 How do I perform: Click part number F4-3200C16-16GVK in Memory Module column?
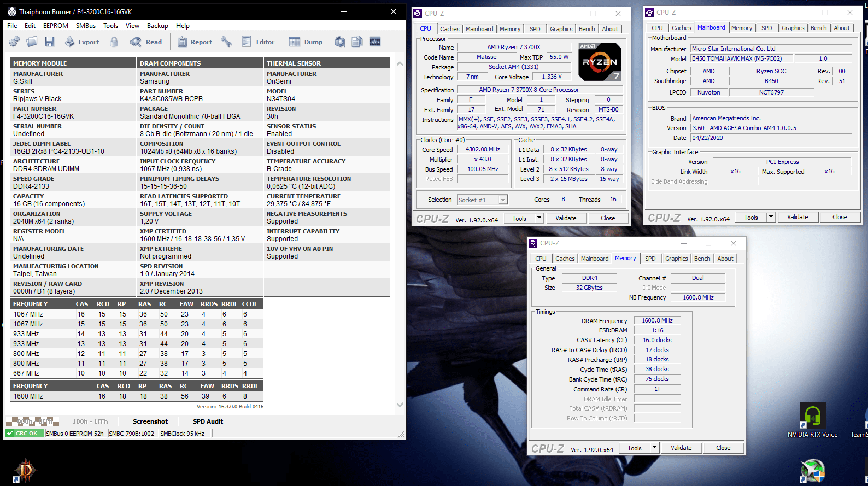pos(43,116)
